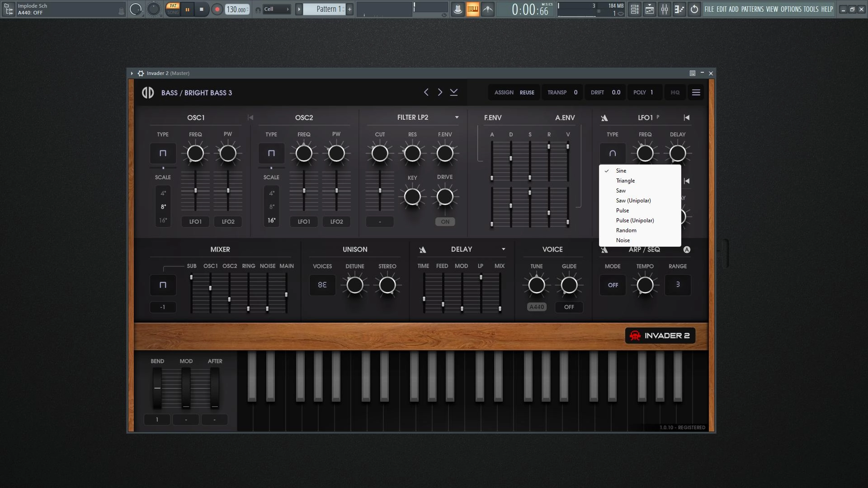Click the UNISON VOICES display
868x488 pixels.
[322, 285]
